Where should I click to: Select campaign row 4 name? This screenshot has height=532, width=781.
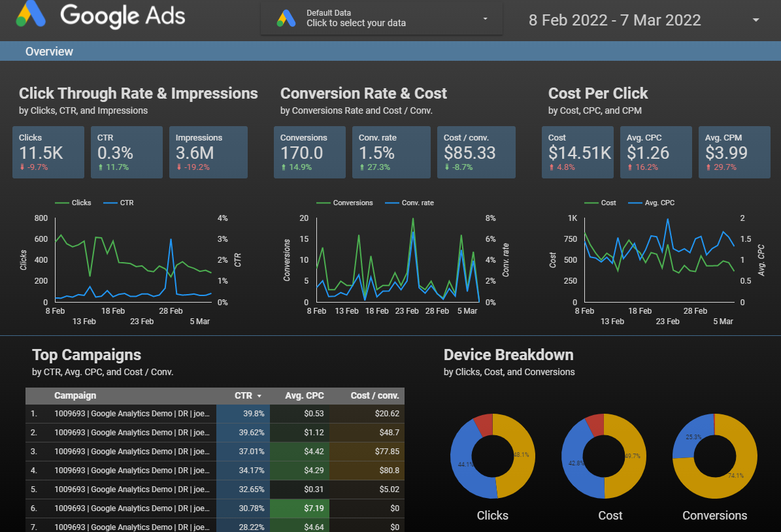(132, 470)
